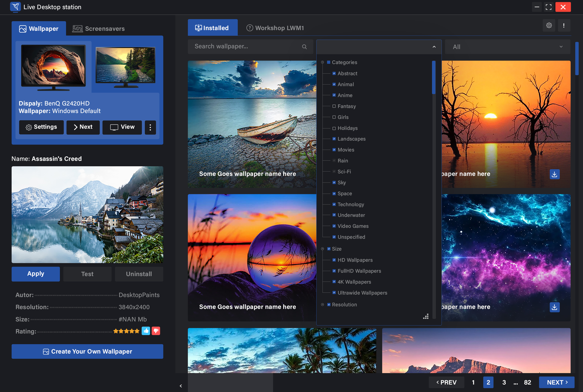
Task: Uncheck the Underwater category
Action: 334,215
